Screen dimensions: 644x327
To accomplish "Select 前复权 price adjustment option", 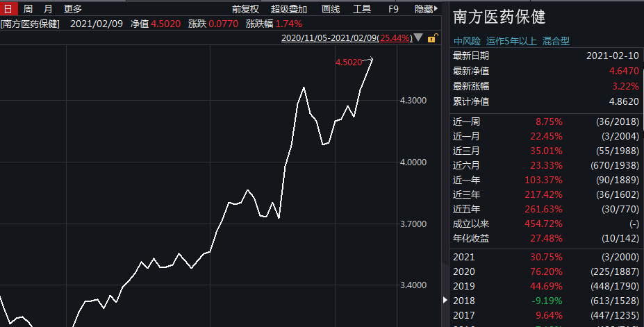I will click(245, 8).
